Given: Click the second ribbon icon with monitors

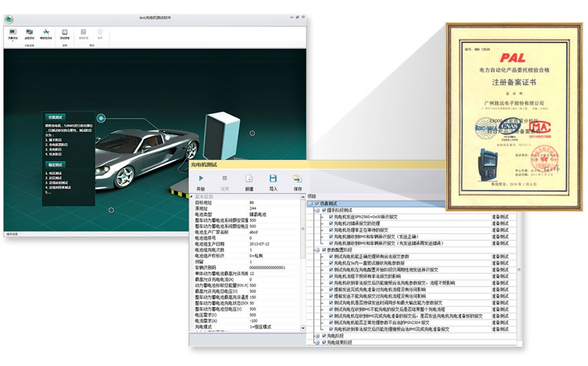Looking at the screenshot, I should point(30,32).
